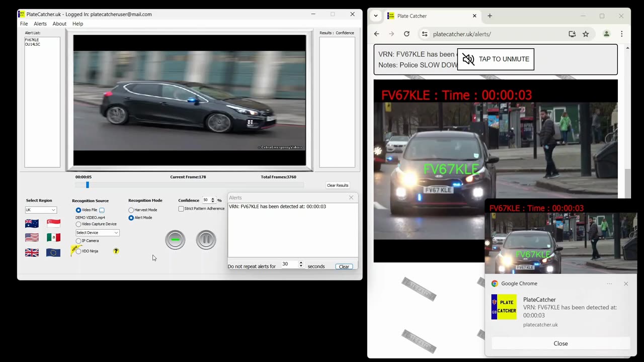Reload the Plate Catcher page
This screenshot has height=362, width=644.
click(x=407, y=34)
